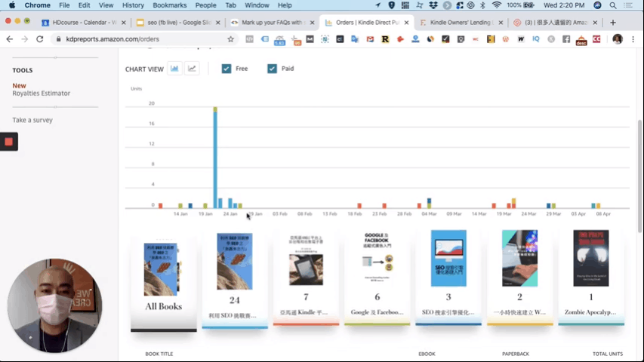The height and width of the screenshot is (362, 644).
Task: Select the Zombie Apocalypse book card
Action: coord(591,278)
